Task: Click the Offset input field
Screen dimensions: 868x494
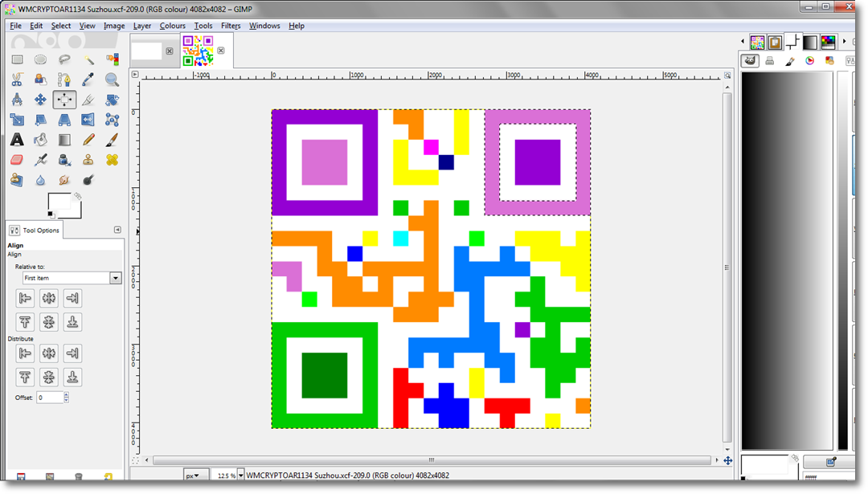Action: tap(50, 397)
